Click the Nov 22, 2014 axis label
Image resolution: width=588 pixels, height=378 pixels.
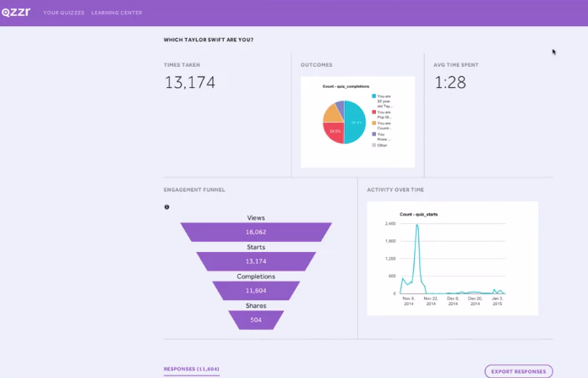(x=431, y=301)
